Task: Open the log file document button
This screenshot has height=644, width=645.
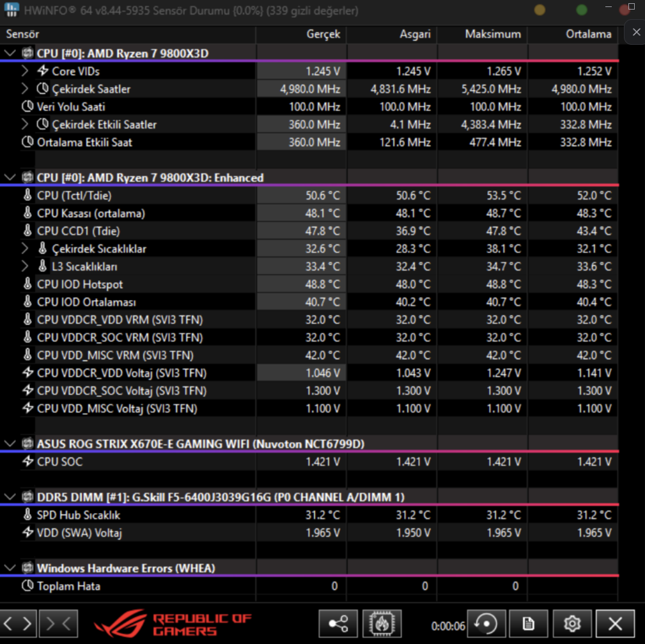Action: [529, 624]
